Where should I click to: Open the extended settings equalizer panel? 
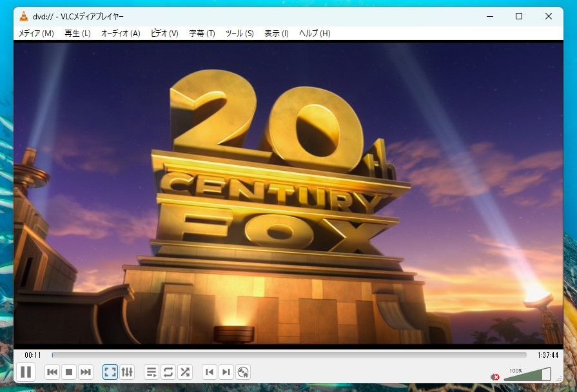click(x=127, y=372)
